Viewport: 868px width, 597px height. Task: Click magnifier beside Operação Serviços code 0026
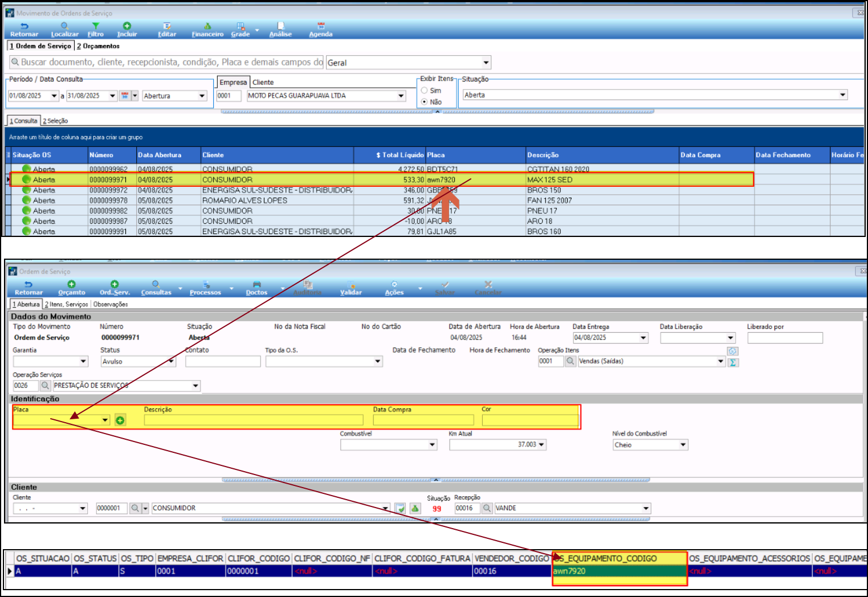click(x=45, y=386)
